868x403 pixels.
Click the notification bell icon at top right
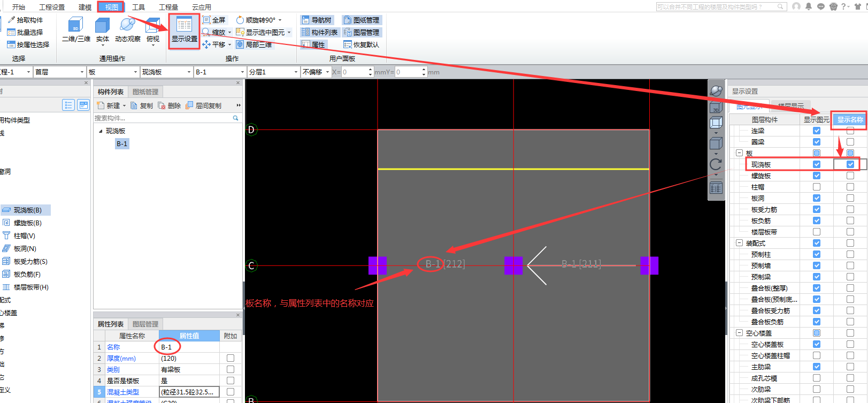click(x=809, y=6)
